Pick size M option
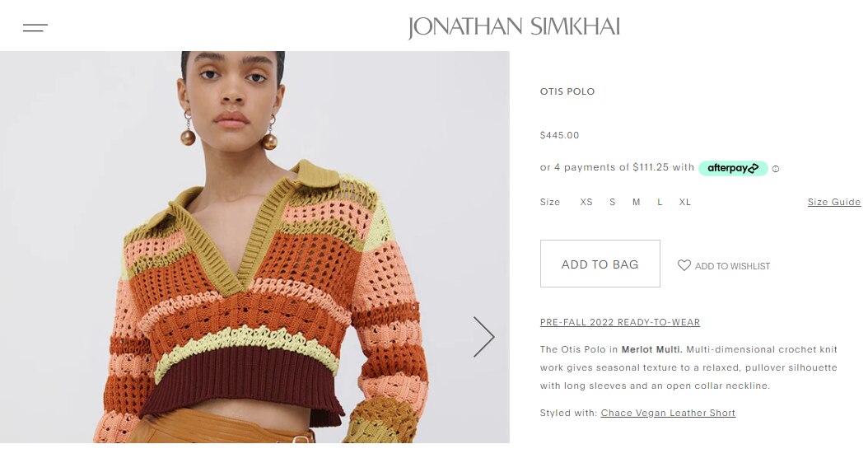This screenshot has width=868, height=458. (636, 202)
